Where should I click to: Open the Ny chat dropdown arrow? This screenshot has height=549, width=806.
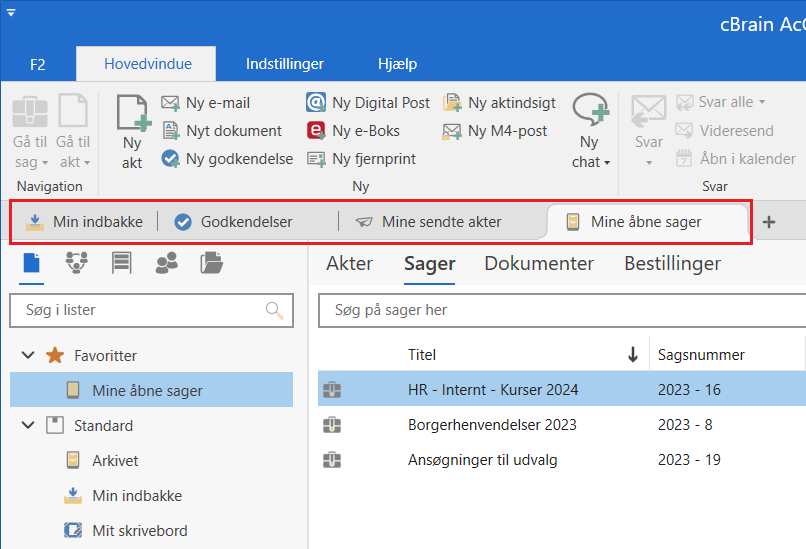click(607, 162)
